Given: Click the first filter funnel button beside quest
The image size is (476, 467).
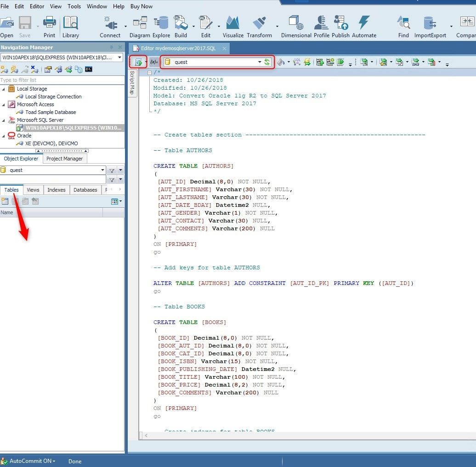Looking at the screenshot, I should [112, 171].
